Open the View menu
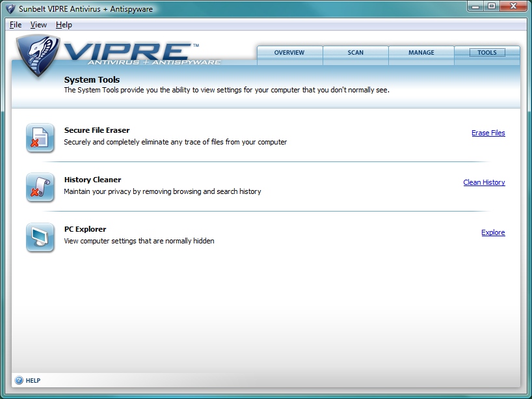532x399 pixels. [x=38, y=25]
